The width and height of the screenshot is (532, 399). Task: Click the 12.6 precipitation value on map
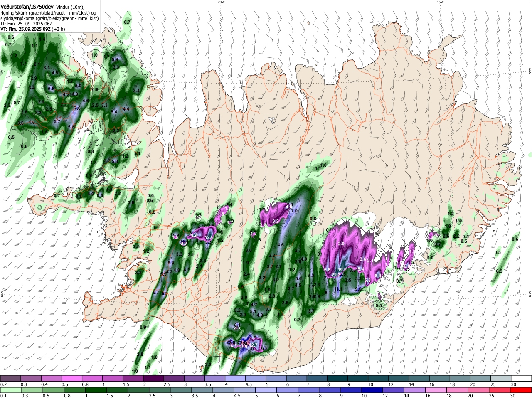tap(209, 237)
